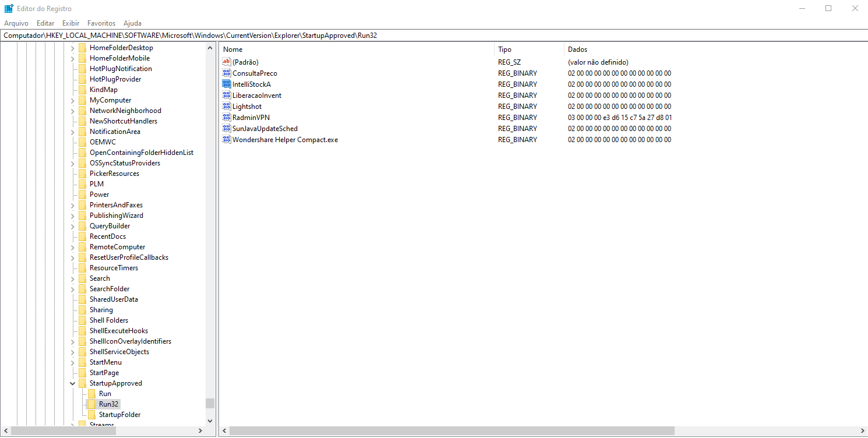Select the Search tree key
Viewport: 868px width, 438px height.
100,278
